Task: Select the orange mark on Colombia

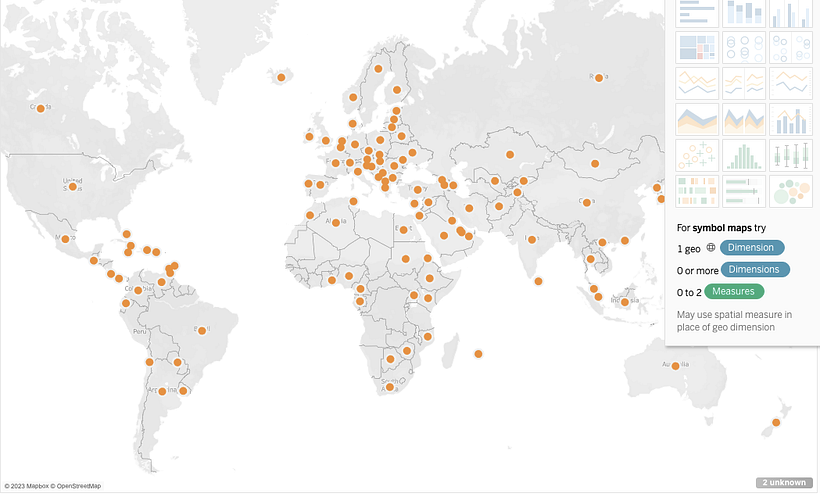Action: (138, 290)
